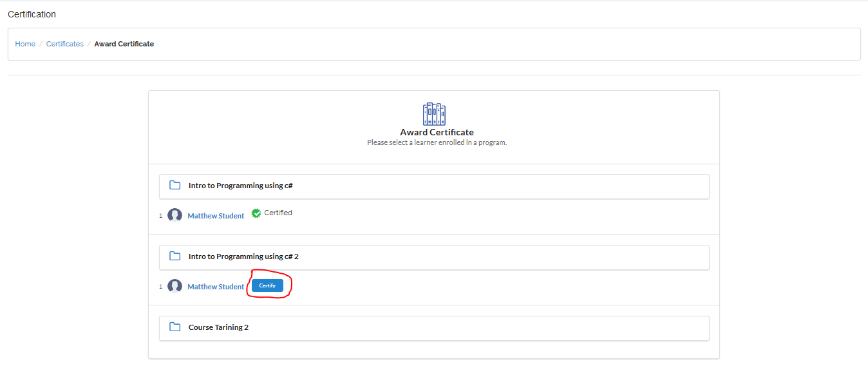Screen dimensions: 868x366
Task: Click the books icon above Award Certificate
Action: pos(434,114)
